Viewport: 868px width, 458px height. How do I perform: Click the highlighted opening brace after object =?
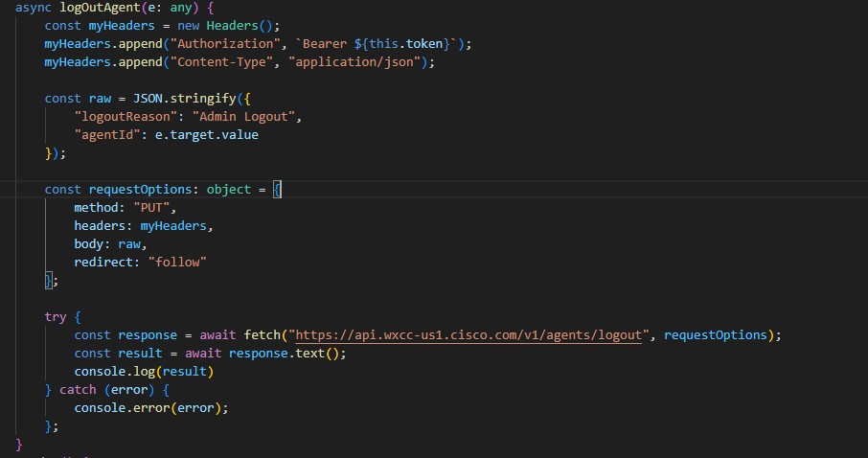[277, 190]
